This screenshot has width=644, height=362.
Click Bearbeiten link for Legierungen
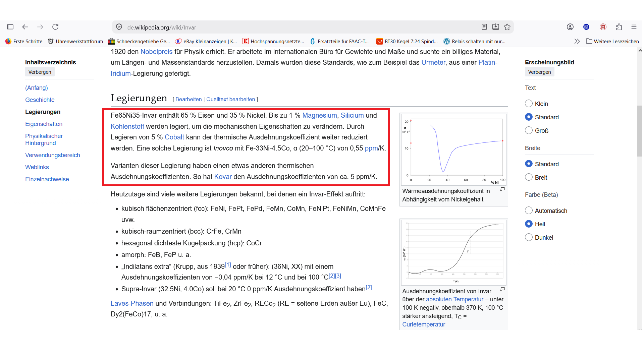point(189,99)
